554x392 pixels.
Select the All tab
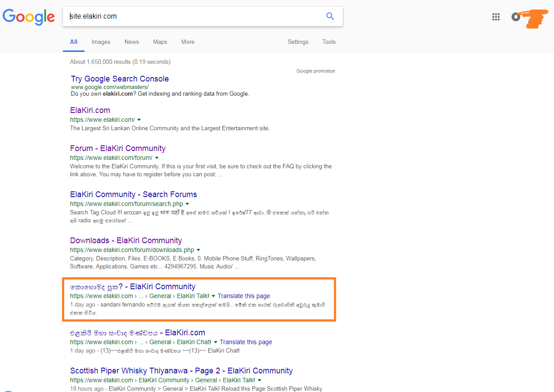74,42
